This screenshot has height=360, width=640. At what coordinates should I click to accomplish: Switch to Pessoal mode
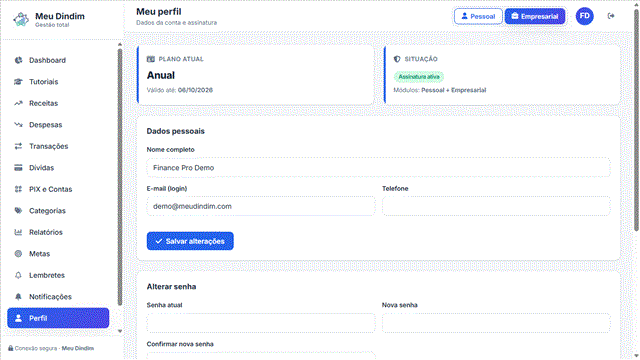coord(478,16)
